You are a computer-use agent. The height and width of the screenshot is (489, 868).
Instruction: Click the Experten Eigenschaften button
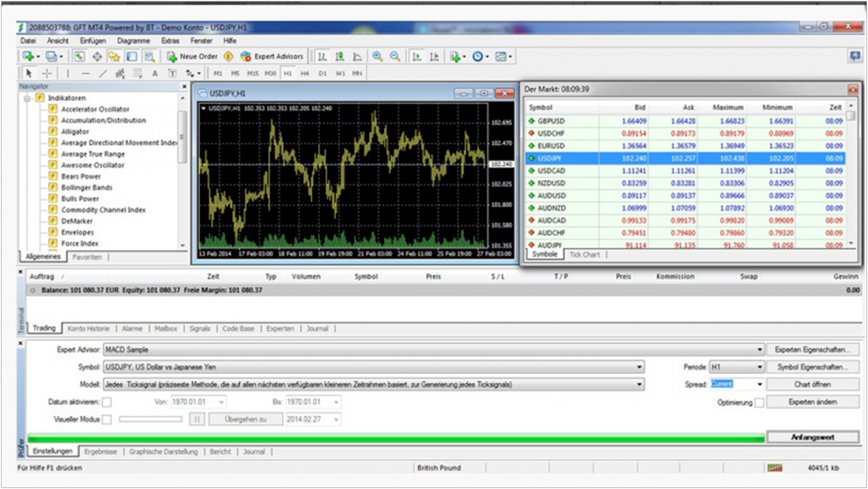812,350
